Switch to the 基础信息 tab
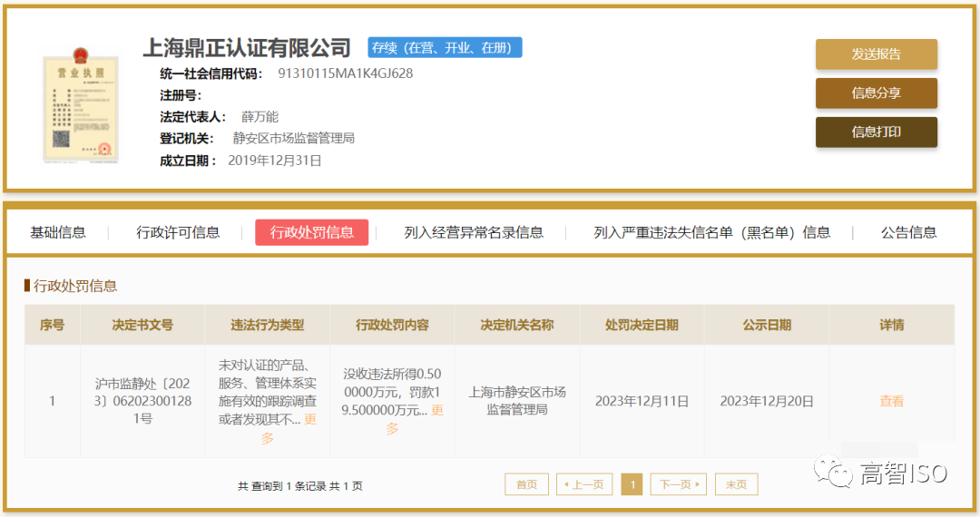 click(x=58, y=233)
